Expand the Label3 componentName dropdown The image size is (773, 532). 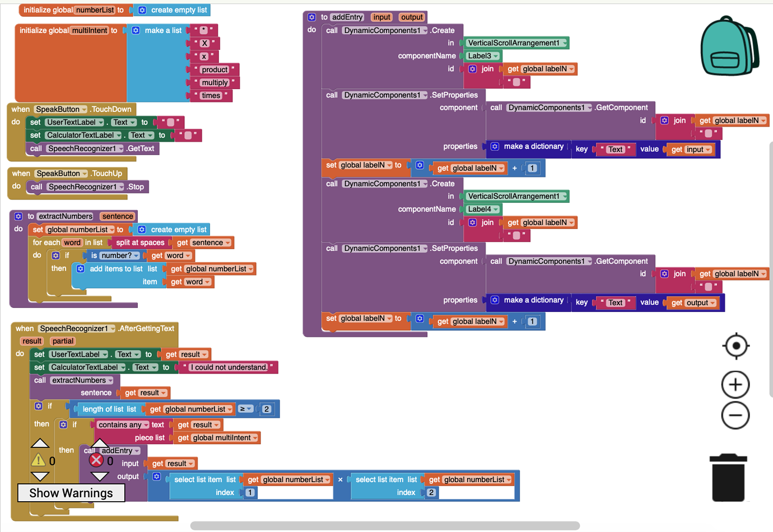tap(496, 56)
